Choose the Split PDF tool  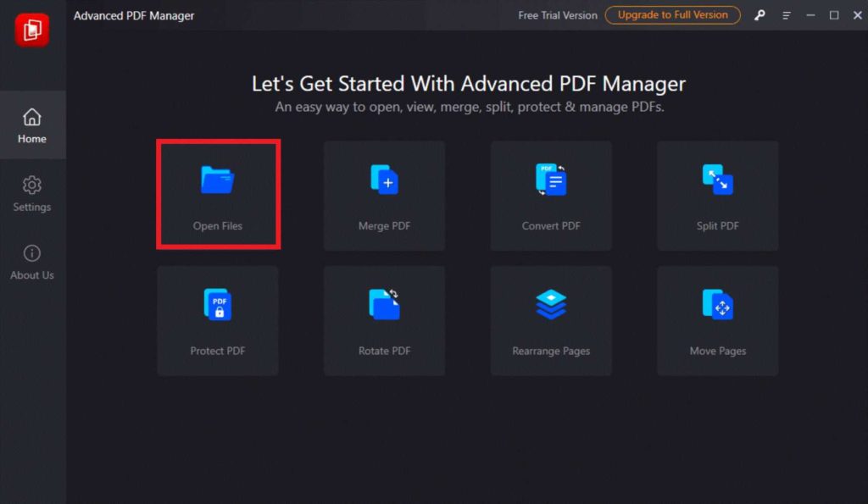coord(717,196)
